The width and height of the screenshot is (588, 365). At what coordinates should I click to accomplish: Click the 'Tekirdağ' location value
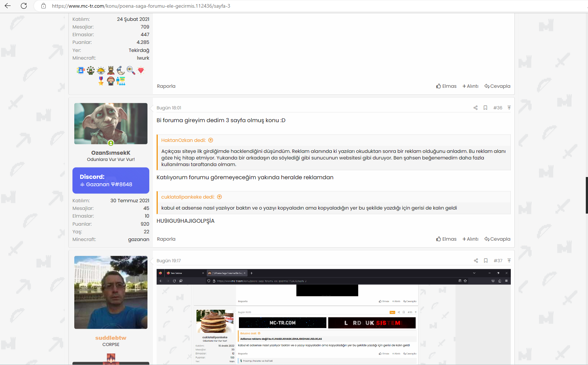tap(139, 50)
